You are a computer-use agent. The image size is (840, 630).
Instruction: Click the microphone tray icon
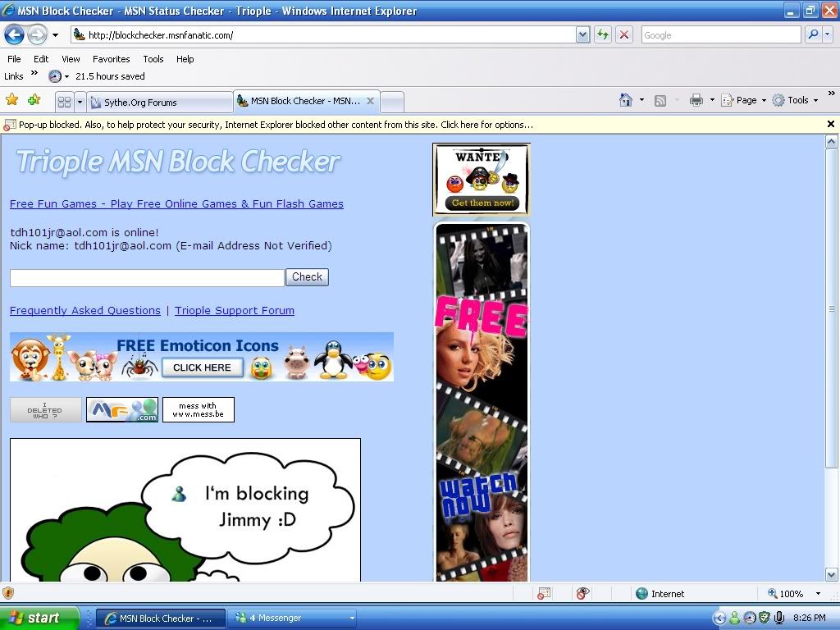[x=779, y=618]
